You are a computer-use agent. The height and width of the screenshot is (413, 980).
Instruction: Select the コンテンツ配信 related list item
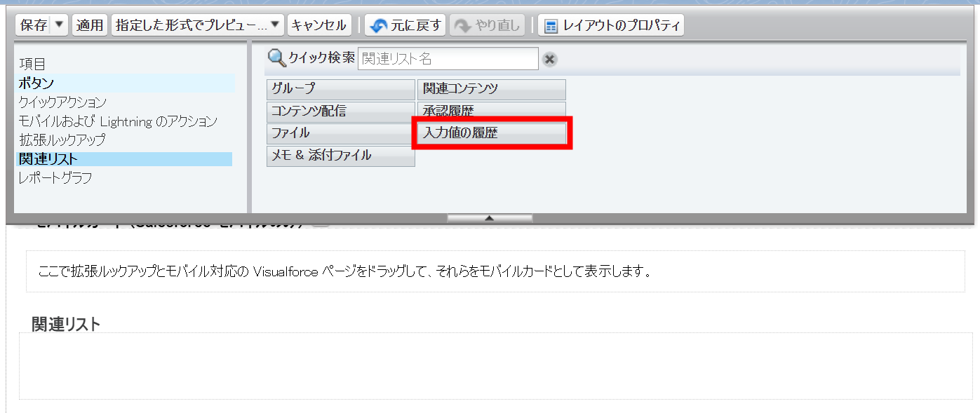[341, 111]
